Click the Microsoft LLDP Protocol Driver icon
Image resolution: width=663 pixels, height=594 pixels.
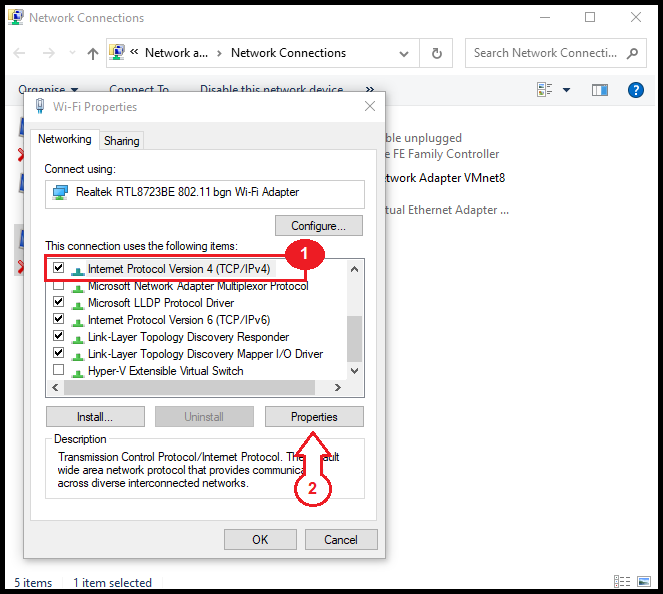78,304
